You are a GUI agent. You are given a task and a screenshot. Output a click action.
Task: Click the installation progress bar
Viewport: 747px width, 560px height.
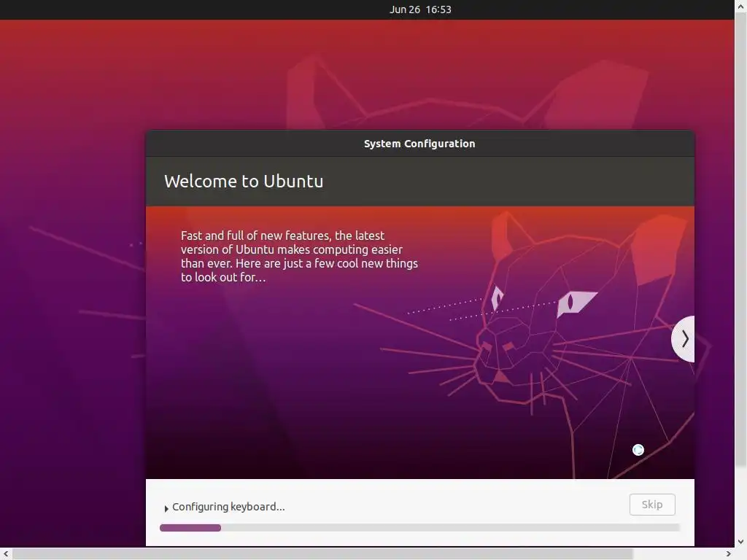click(419, 528)
